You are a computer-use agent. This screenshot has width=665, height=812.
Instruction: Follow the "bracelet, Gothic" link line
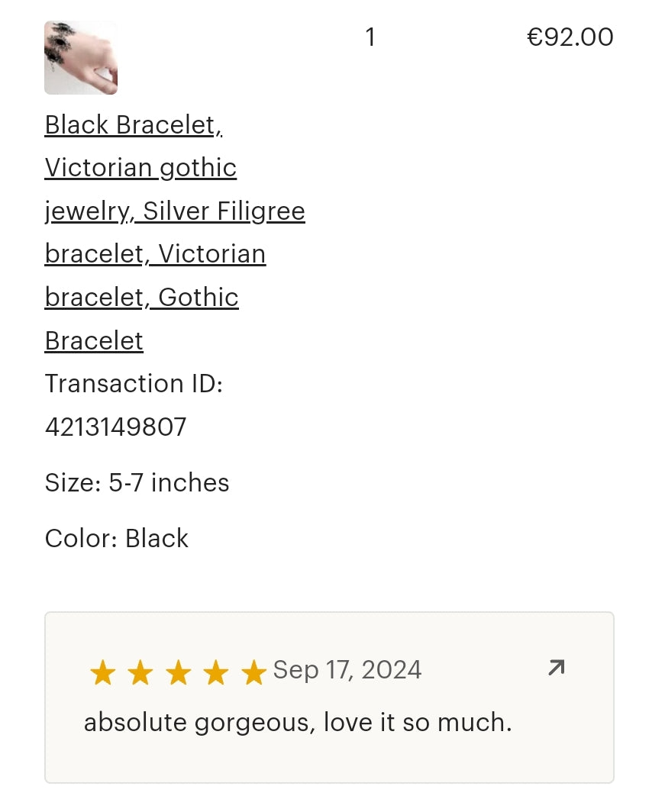click(x=141, y=298)
